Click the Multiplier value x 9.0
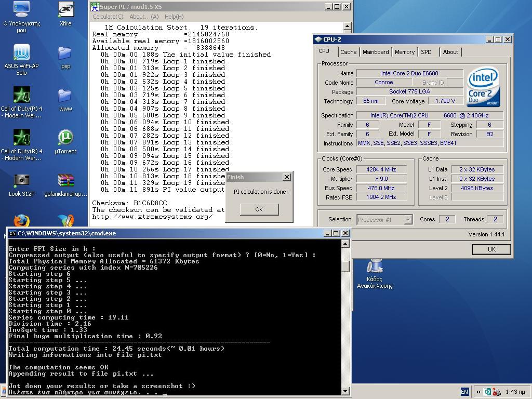This screenshot has height=399, width=532. tap(381, 179)
